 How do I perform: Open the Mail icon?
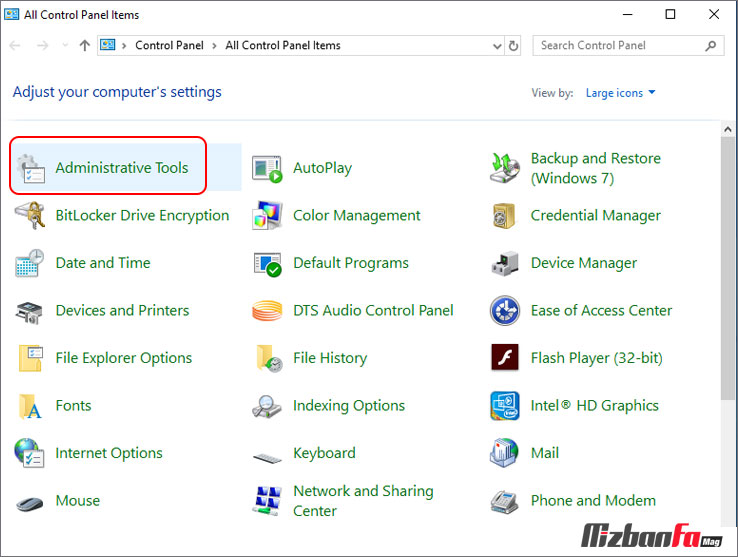pos(504,453)
